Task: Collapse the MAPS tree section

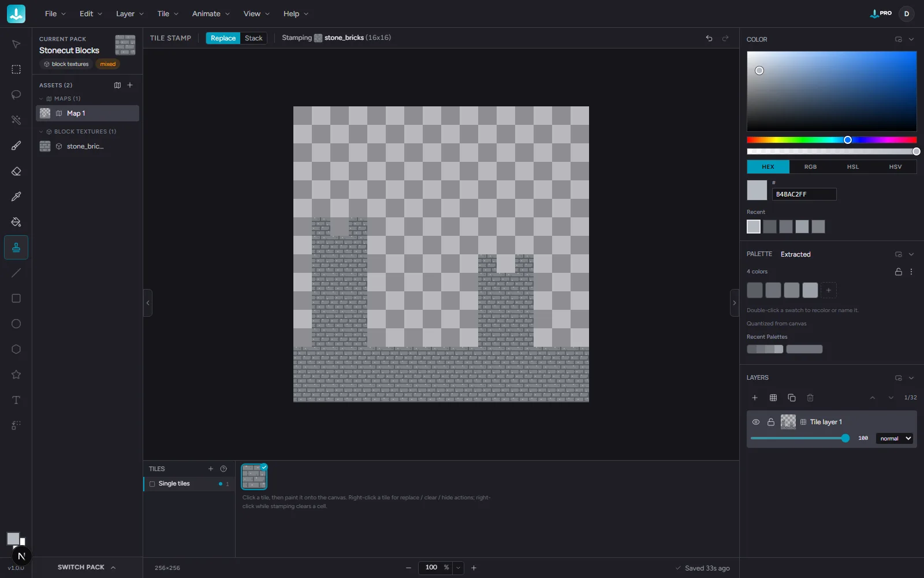Action: [x=41, y=99]
